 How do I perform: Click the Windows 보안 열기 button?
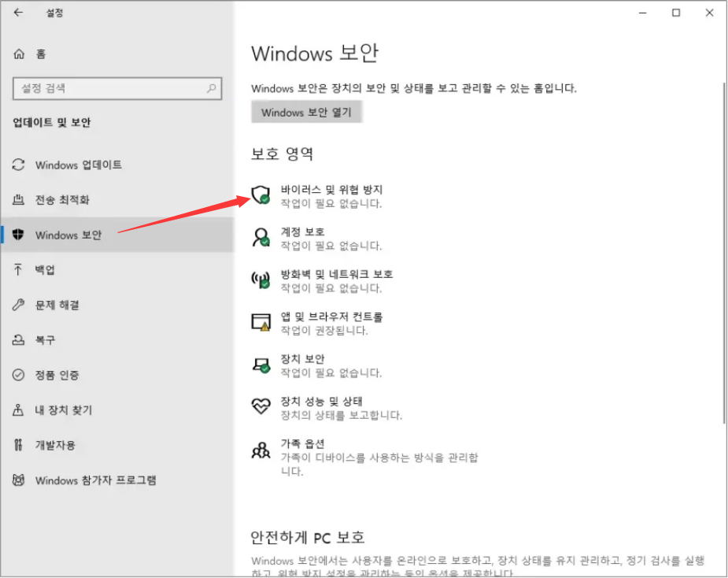[x=306, y=112]
